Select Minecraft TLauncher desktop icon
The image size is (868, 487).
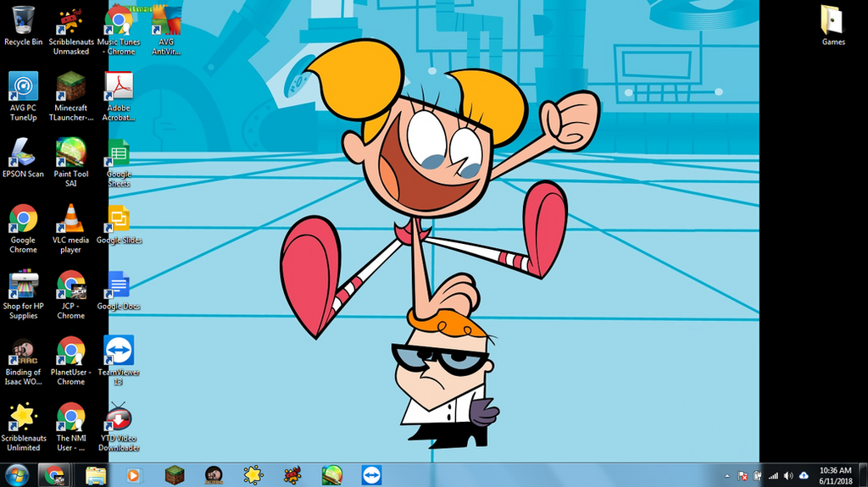pyautogui.click(x=71, y=97)
